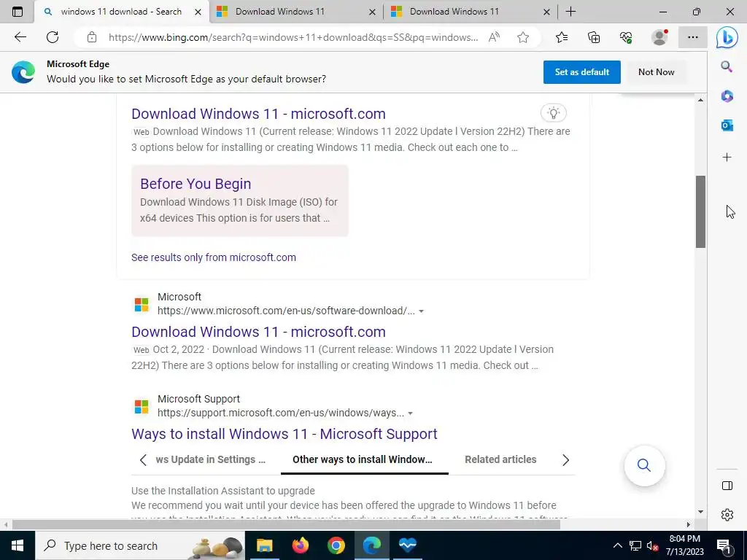Screen dimensions: 747x560
Task: Select 'Other ways to install Window...' tab
Action: 362,459
